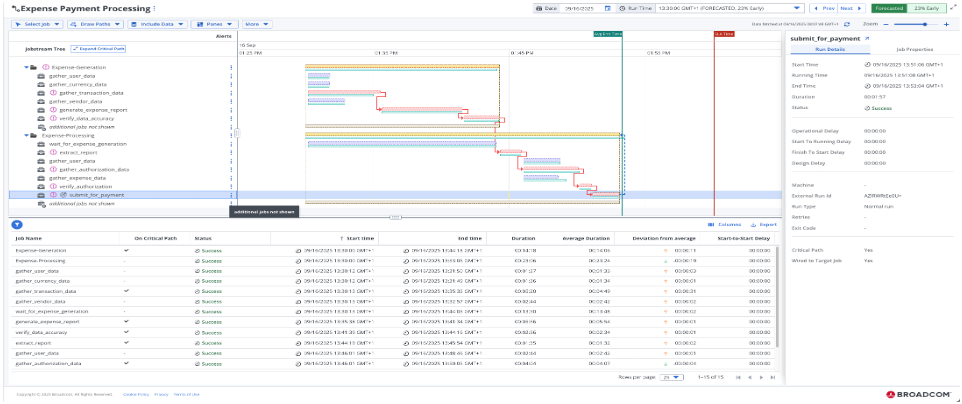Collapse the Expense-Processing tree folder
Image resolution: width=962 pixels, height=404 pixels.
(x=25, y=134)
